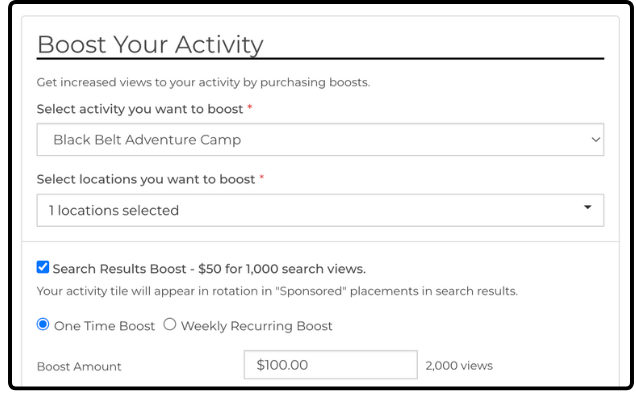This screenshot has width=636, height=395.
Task: Click the One Time Boost label
Action: [104, 326]
